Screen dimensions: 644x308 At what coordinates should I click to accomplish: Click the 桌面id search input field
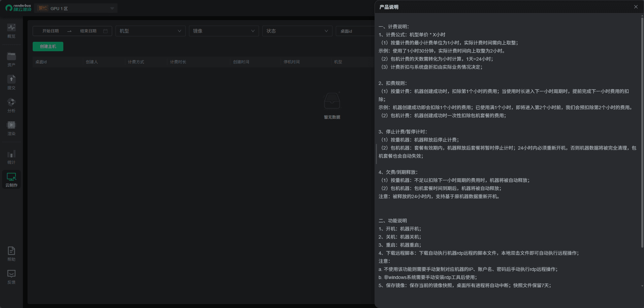tap(354, 31)
